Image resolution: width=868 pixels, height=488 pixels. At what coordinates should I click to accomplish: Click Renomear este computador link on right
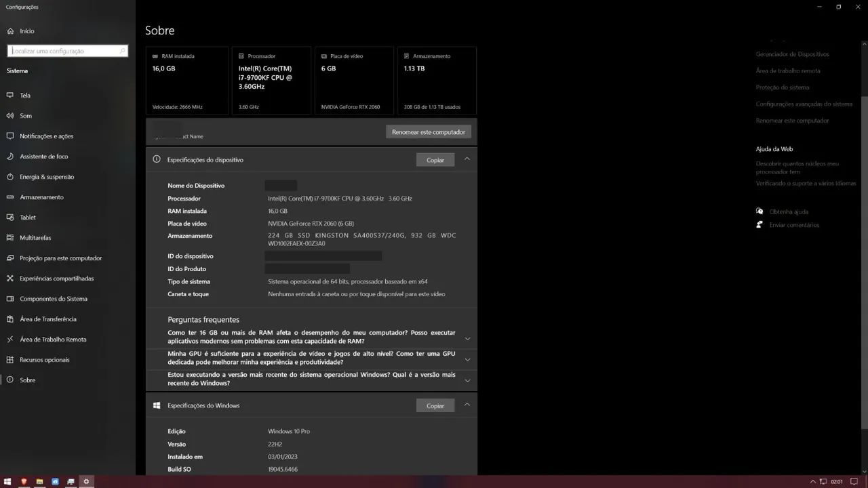(x=792, y=121)
